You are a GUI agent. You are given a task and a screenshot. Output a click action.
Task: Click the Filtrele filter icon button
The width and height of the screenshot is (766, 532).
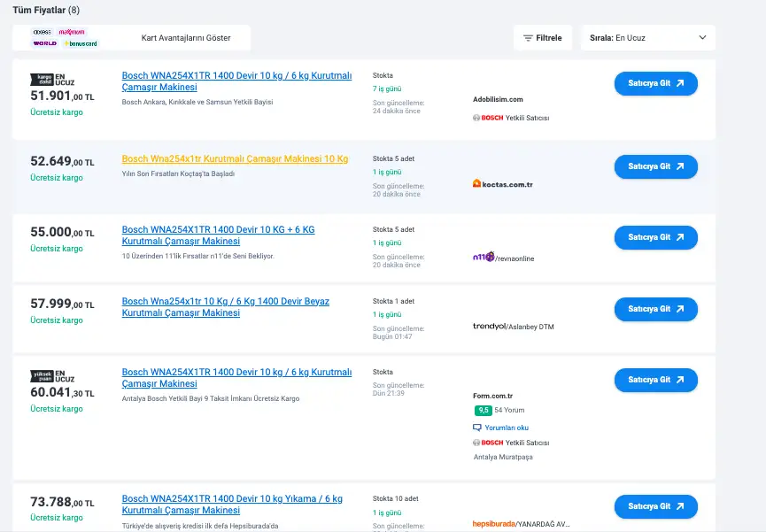point(542,38)
